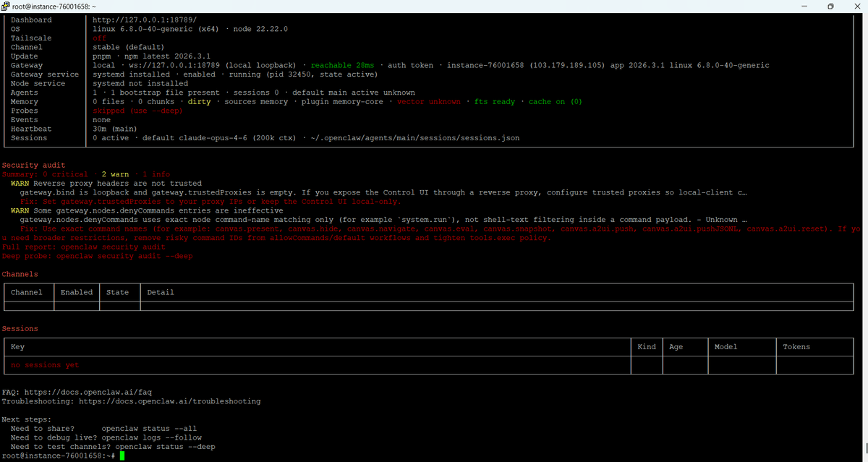868x462 pixels.
Task: Click the "openclaw status --all" command text
Action: (149, 429)
